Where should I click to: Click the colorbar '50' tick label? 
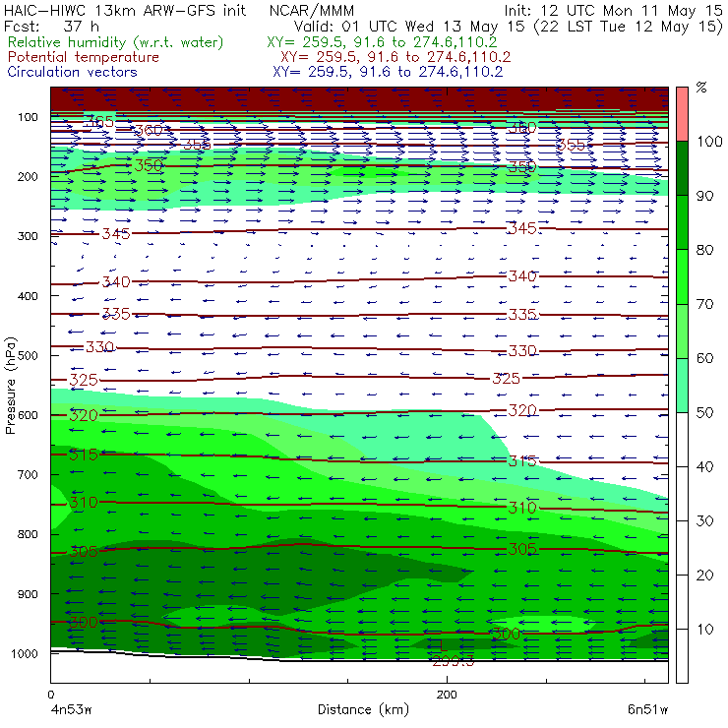click(704, 413)
